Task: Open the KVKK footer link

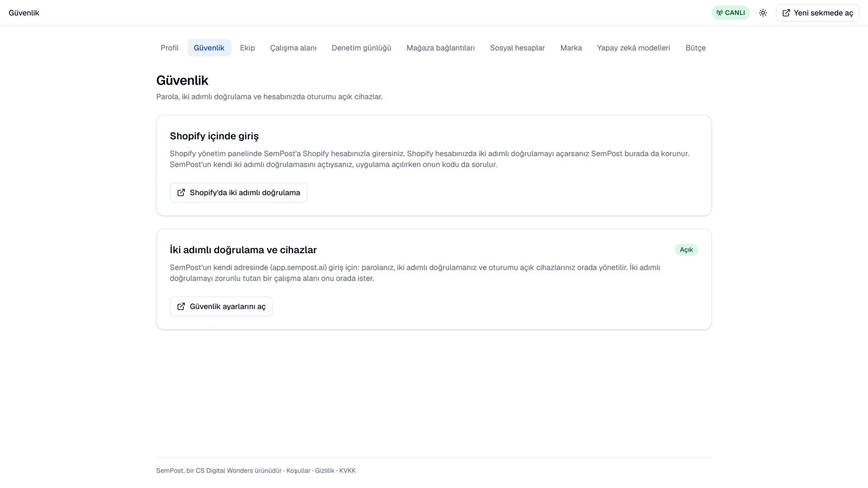Action: tap(348, 471)
